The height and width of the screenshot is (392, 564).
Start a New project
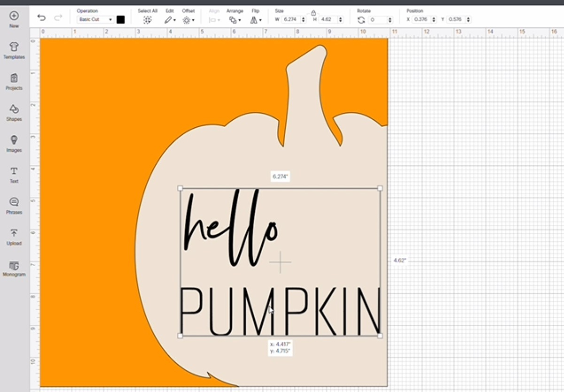point(14,19)
